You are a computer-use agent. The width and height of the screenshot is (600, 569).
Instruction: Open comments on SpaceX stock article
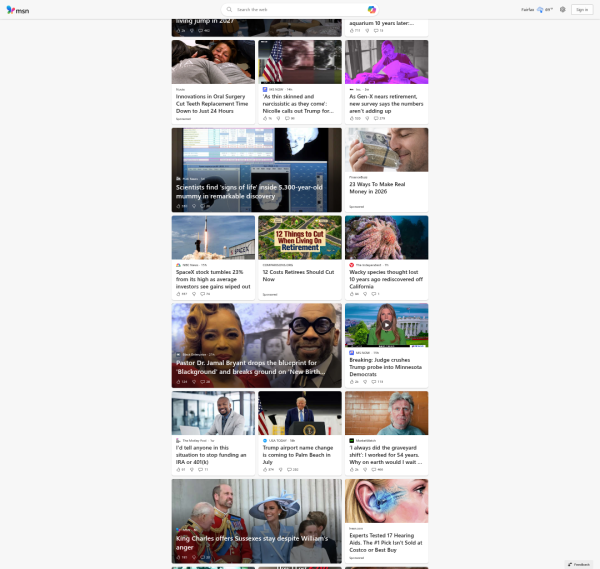pos(205,294)
